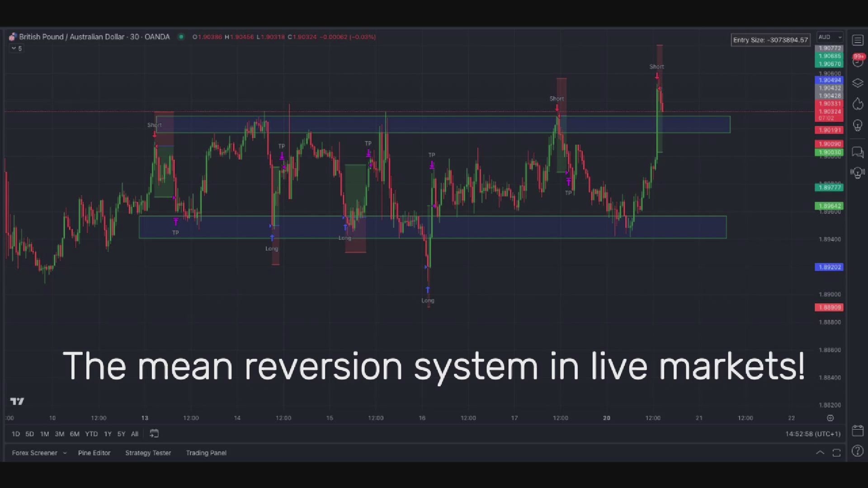Click the date 20 on time axis
868x488 pixels.
click(x=607, y=418)
